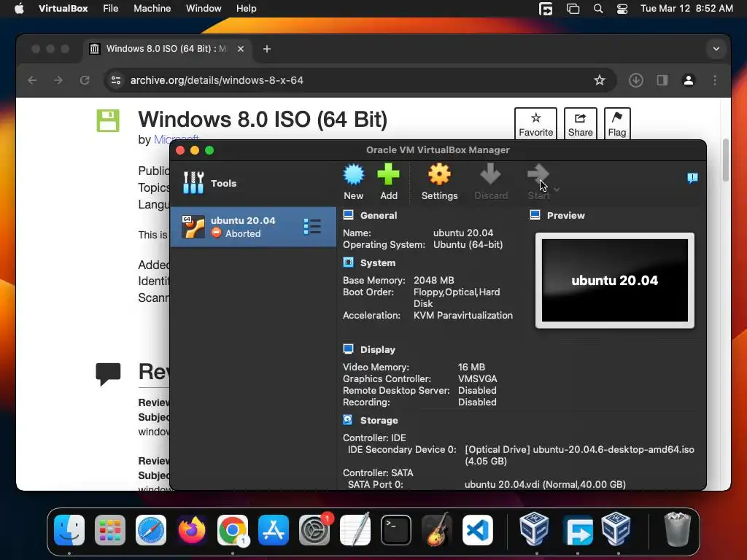Select the ubuntu 20.04 virtual machine

pyautogui.click(x=253, y=227)
